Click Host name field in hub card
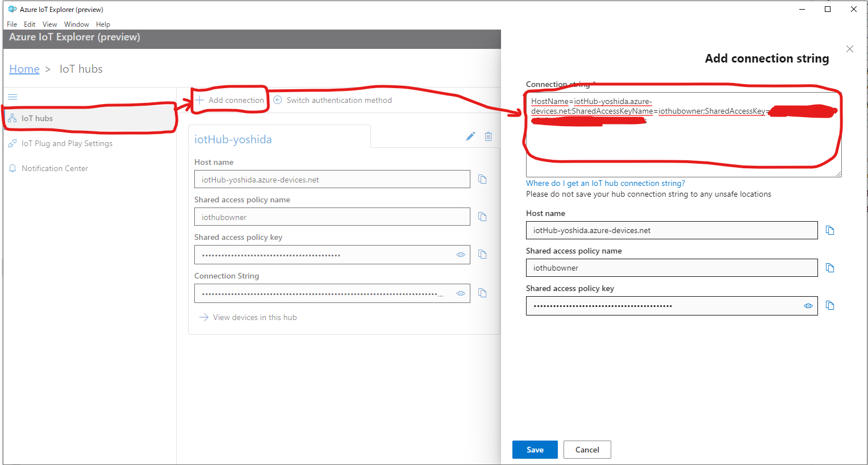The image size is (868, 465). pos(332,179)
